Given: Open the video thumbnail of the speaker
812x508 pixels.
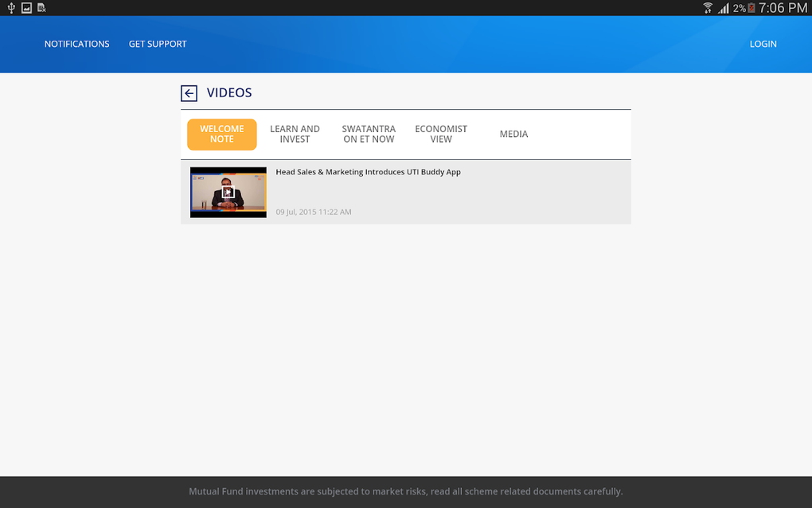Looking at the screenshot, I should 228,192.
